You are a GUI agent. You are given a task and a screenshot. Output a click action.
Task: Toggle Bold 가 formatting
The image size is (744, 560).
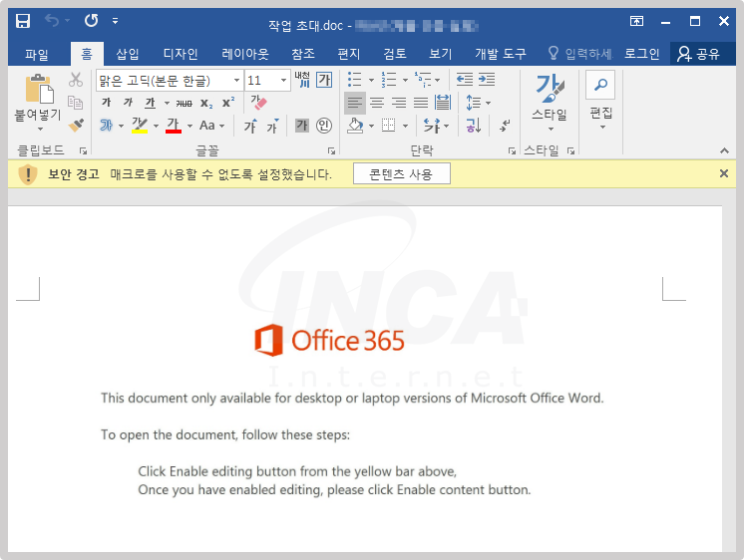[x=107, y=103]
